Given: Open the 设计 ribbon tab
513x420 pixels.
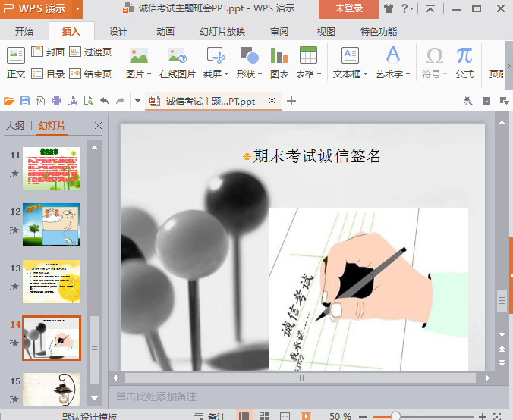Looking at the screenshot, I should (118, 31).
